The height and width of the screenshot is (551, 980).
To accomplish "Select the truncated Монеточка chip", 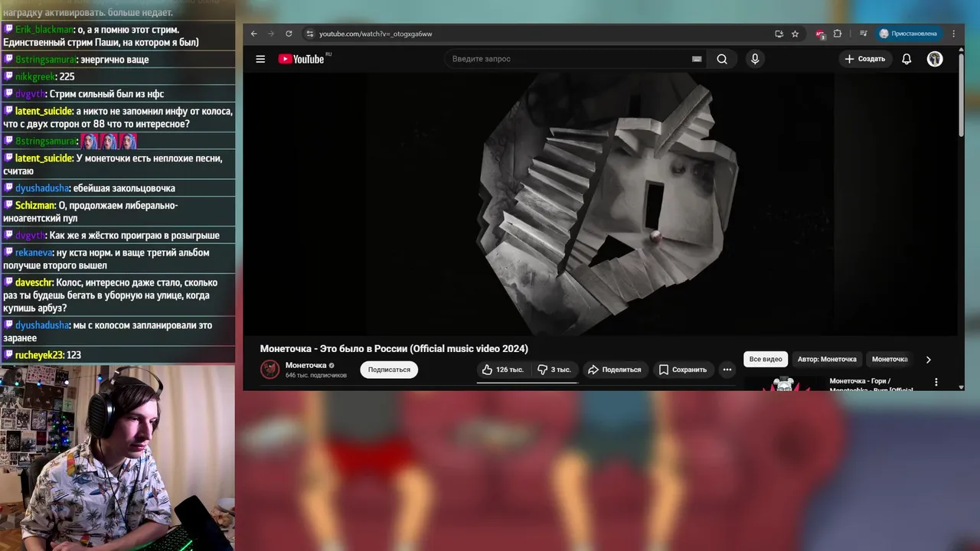I will [x=890, y=359].
